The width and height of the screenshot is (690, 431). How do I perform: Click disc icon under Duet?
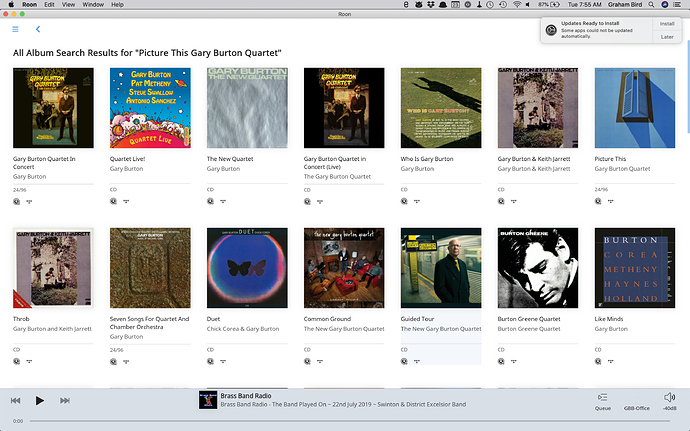[x=210, y=361]
